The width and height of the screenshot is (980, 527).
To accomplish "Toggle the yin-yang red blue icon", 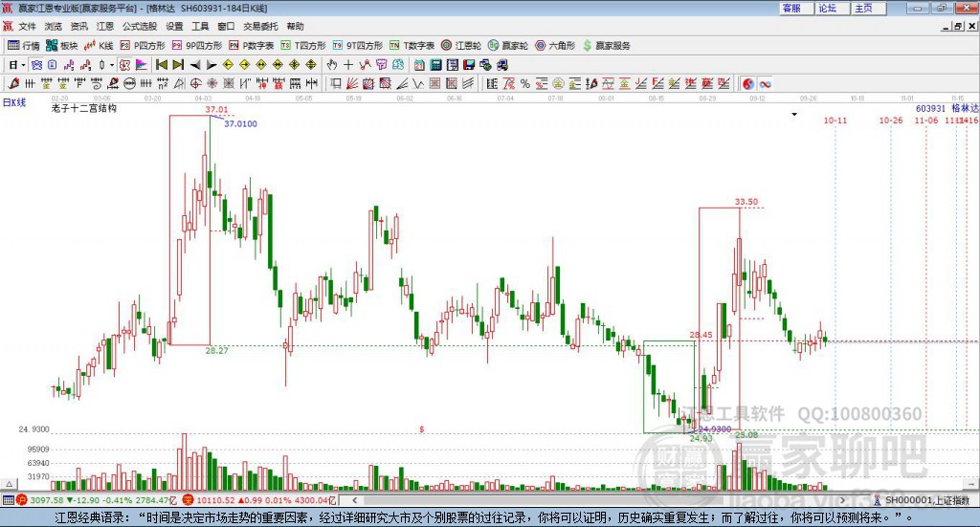I will click(748, 83).
